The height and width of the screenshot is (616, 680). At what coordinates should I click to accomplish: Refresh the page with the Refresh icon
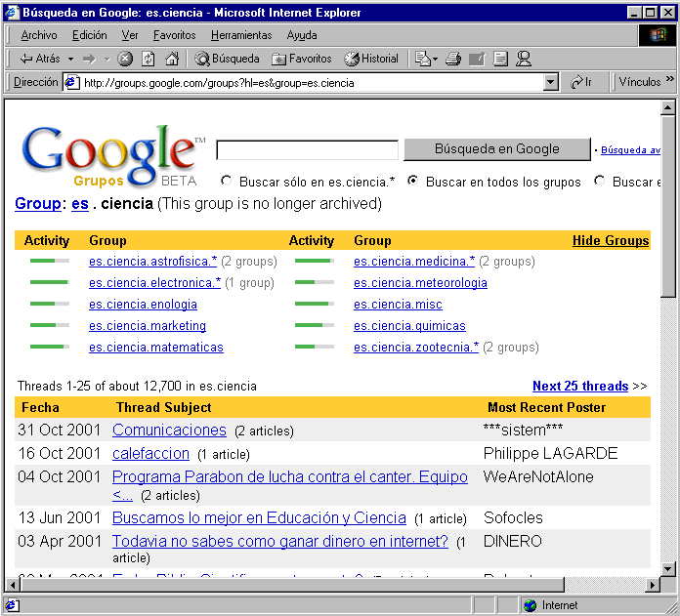tap(149, 59)
